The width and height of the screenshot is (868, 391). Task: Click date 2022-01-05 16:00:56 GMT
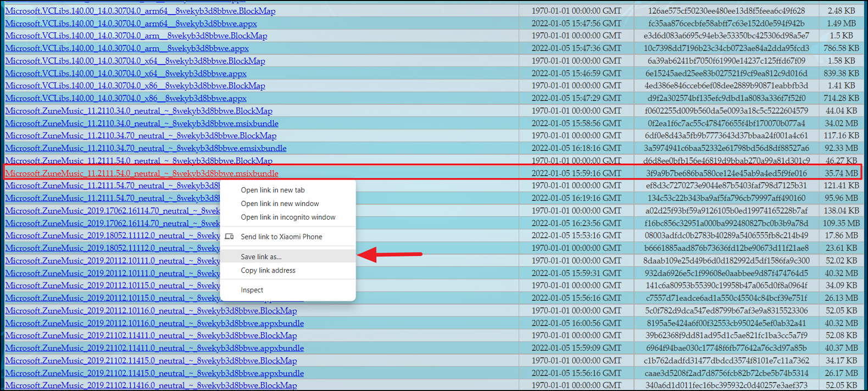(576, 323)
